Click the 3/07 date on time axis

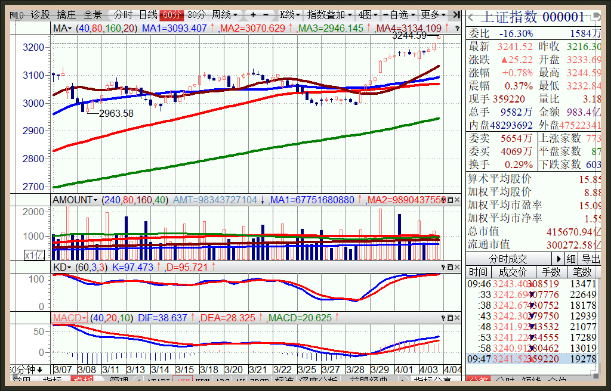pyautogui.click(x=62, y=370)
